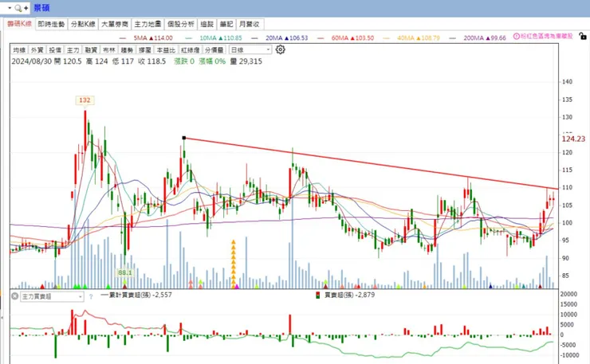This screenshot has height=364, width=590.
Task: Click the stack of orange triangle markers
Action: 234,264
